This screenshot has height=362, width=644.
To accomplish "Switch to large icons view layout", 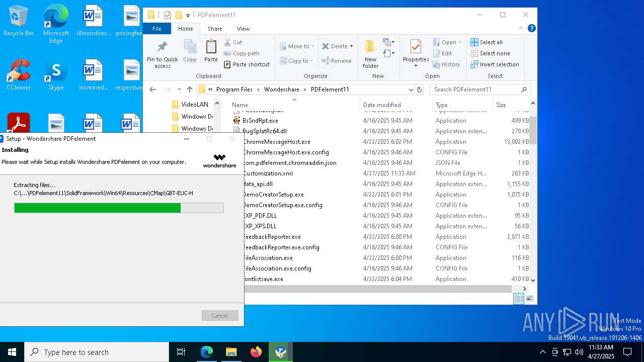I will tap(529, 299).
